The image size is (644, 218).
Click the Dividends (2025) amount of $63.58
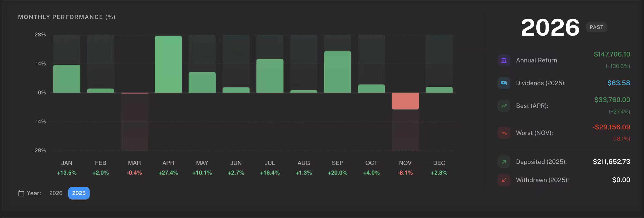[x=619, y=83]
